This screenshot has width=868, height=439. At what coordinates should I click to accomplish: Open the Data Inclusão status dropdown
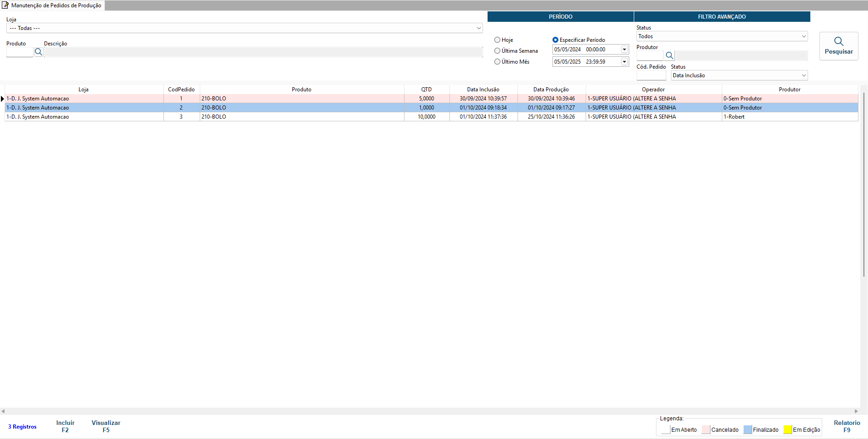739,75
